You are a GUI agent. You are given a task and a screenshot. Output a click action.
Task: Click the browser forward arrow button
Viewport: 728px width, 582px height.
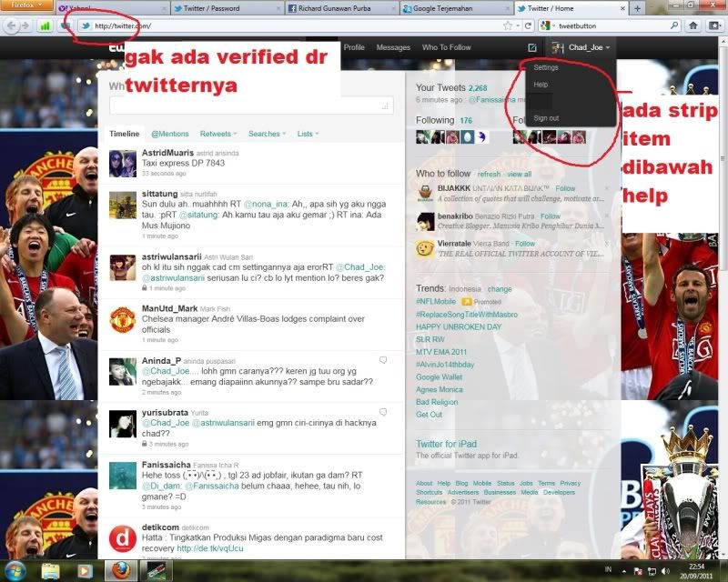point(25,25)
